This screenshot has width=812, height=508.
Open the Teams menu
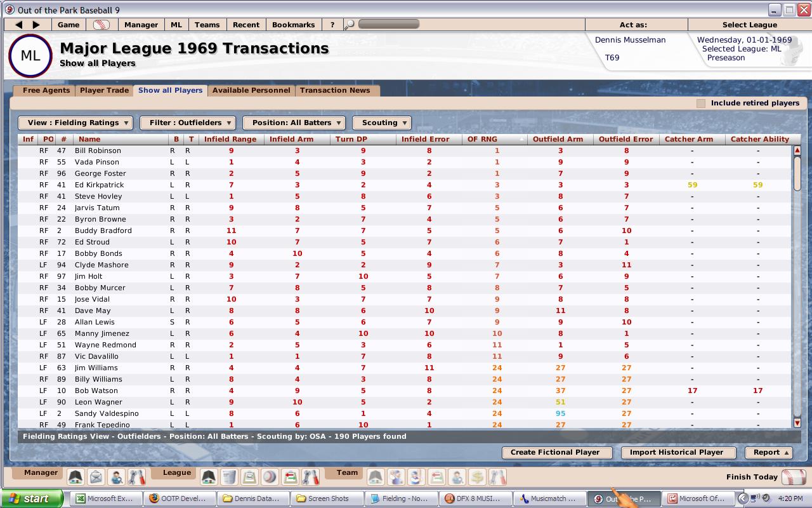207,25
